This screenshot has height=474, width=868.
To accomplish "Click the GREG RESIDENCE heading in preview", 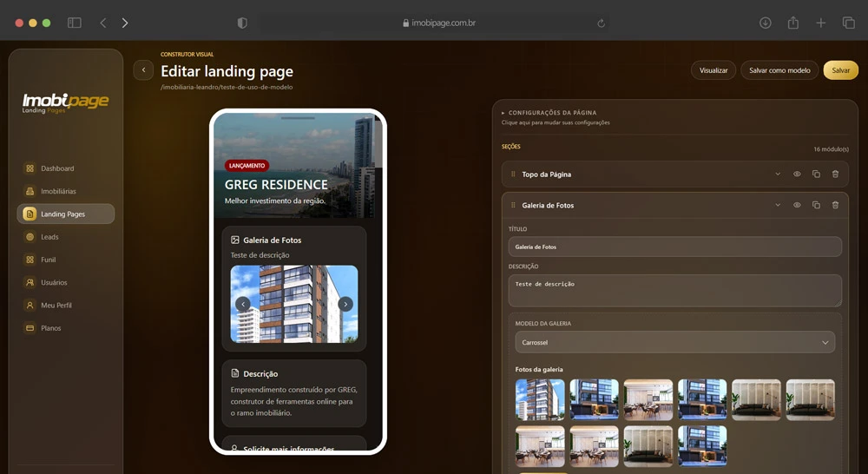I will tap(276, 184).
